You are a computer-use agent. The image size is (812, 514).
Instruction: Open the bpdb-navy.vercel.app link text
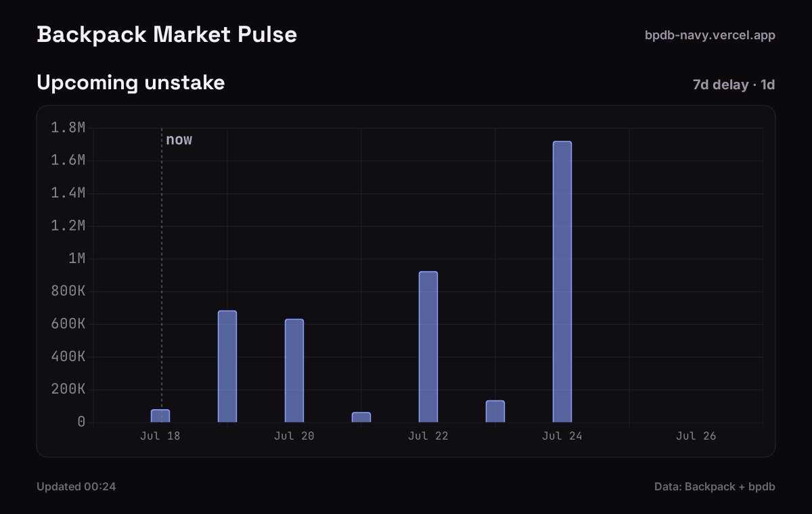pyautogui.click(x=710, y=35)
